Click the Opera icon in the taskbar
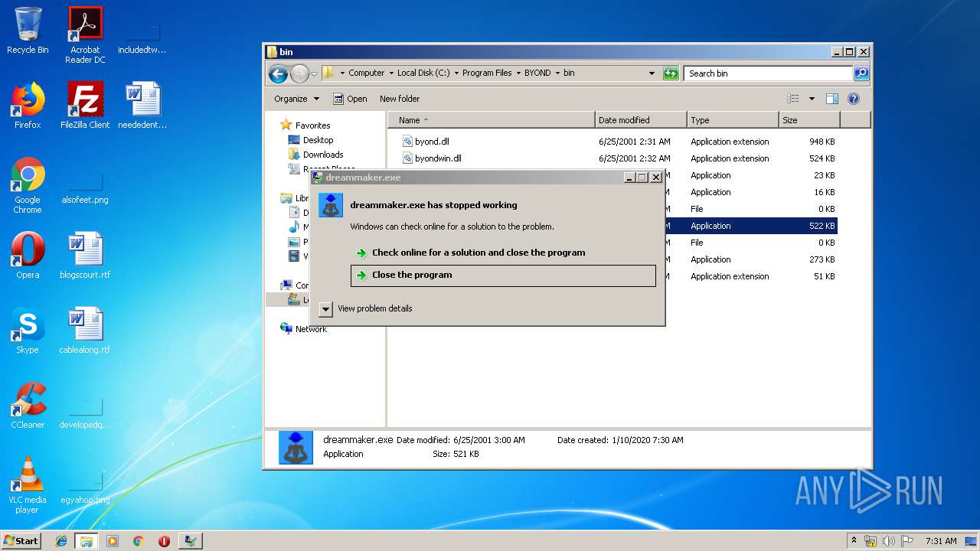 164,541
